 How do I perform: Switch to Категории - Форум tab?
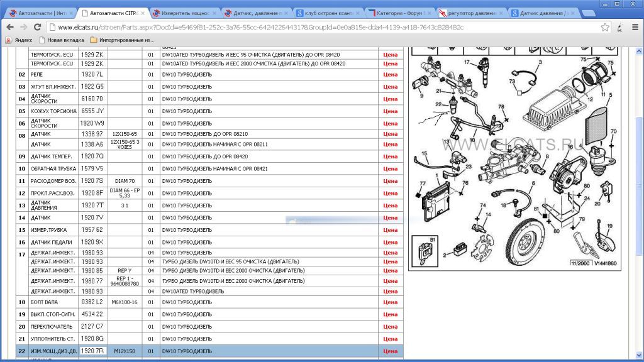pos(399,13)
